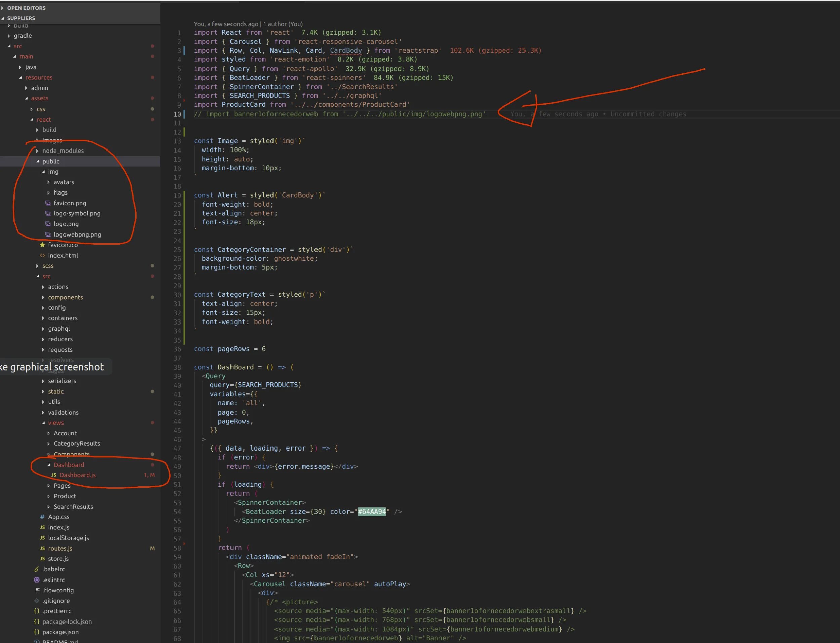Expand the img folder in public
Screen dimensions: 840x643
[x=44, y=172]
